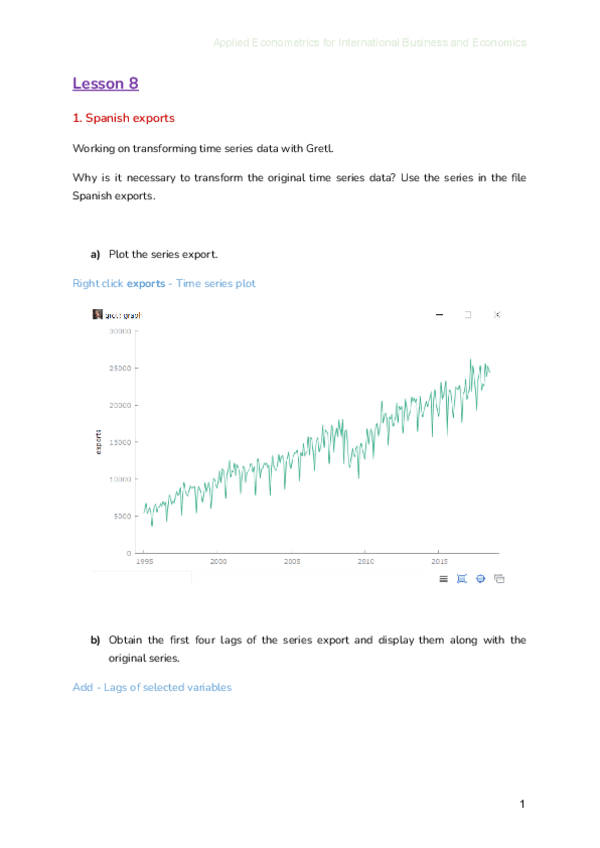Click the page header course title
This screenshot has width=600, height=848.
pyautogui.click(x=369, y=43)
